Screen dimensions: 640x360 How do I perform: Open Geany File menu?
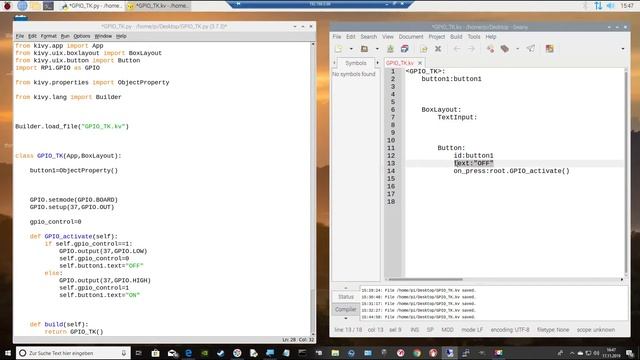pyautogui.click(x=337, y=37)
